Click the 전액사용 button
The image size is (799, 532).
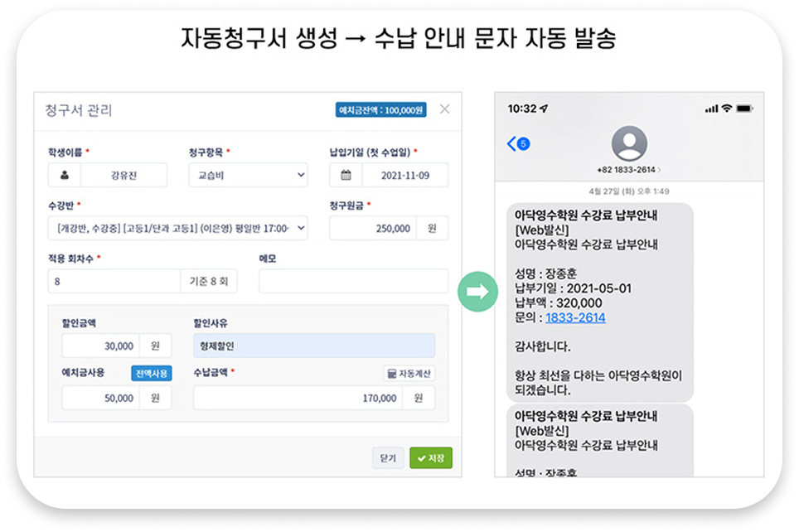click(x=152, y=373)
